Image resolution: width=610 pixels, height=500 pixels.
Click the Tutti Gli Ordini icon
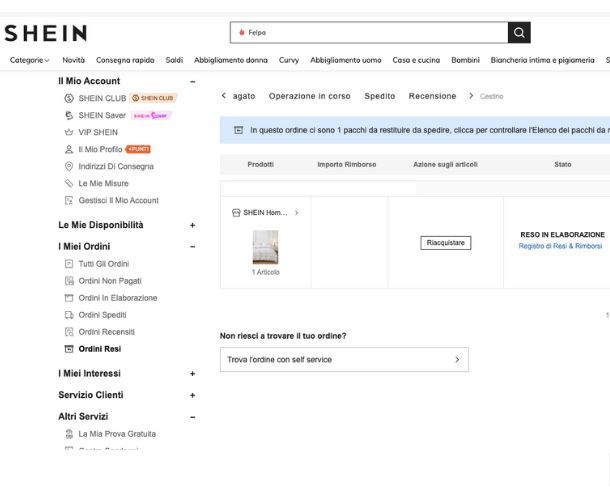coord(69,264)
